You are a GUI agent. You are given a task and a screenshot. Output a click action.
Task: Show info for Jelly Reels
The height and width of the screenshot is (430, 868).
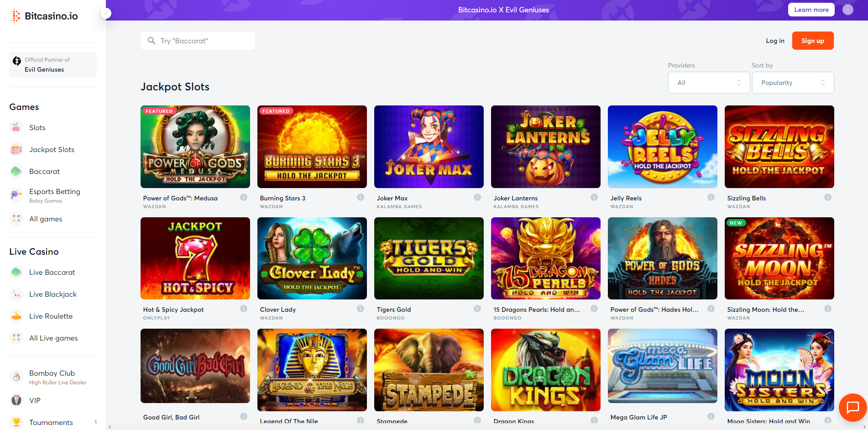(x=711, y=197)
